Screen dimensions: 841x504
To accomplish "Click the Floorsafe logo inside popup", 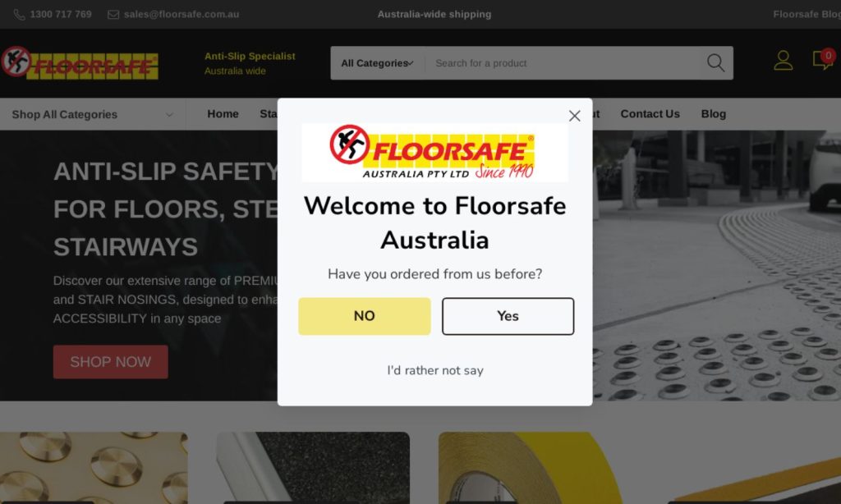I will [434, 153].
